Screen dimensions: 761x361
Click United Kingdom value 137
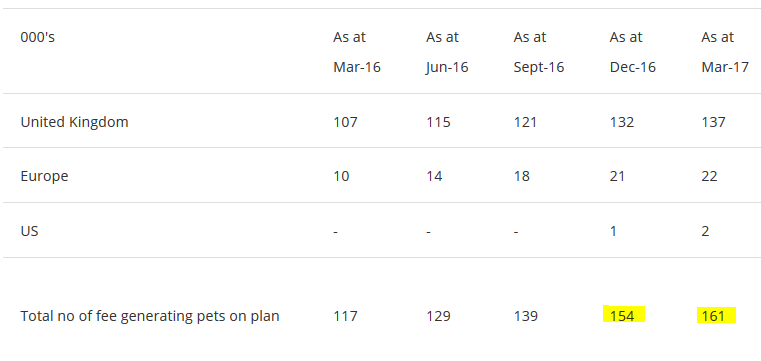(713, 122)
